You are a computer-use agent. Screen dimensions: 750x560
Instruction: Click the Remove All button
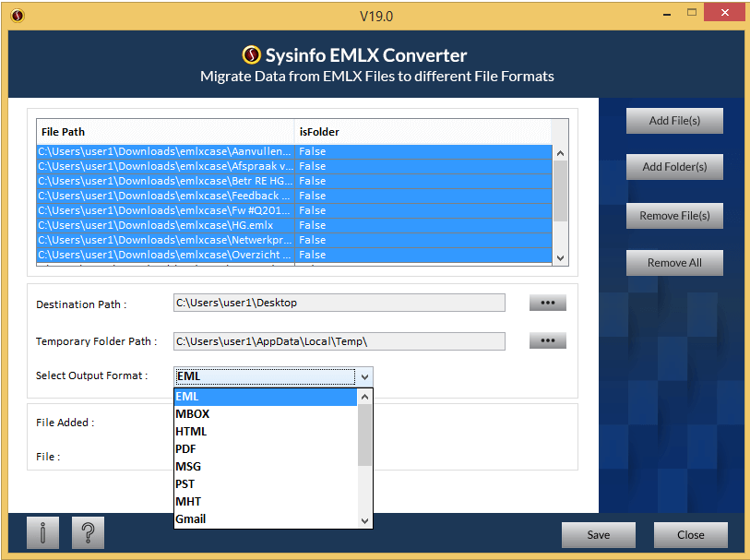(674, 263)
